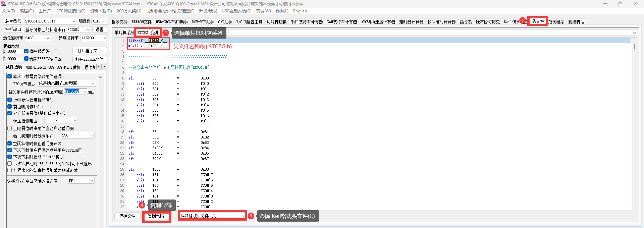Check 在程序区的结束处添加重要测试参数
Image resolution: width=644 pixels, height=228 pixels.
point(10,170)
